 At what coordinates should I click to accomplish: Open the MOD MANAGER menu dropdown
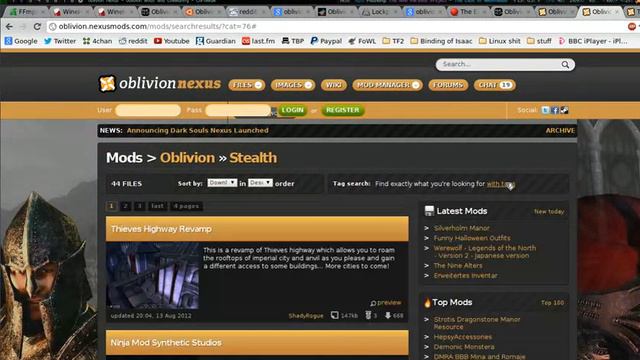387,85
